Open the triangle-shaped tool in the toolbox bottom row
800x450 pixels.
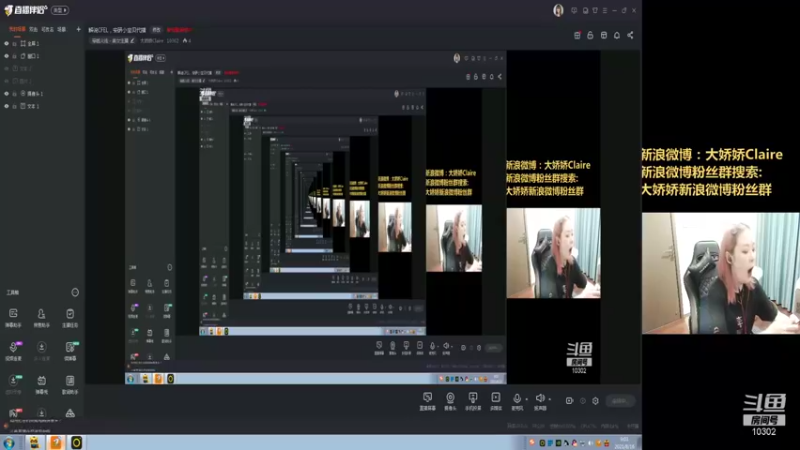pos(70,413)
